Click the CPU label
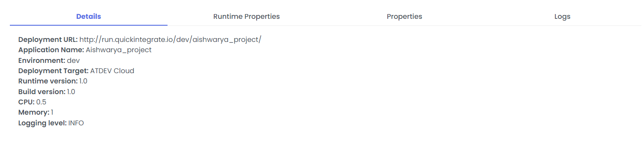Image resolution: width=644 pixels, height=166 pixels. click(27, 102)
